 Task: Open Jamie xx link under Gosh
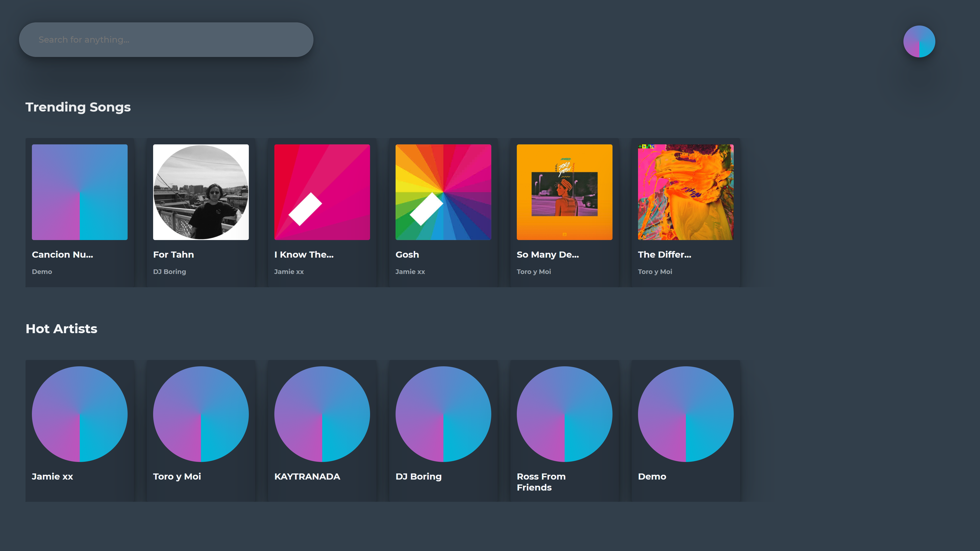(410, 271)
